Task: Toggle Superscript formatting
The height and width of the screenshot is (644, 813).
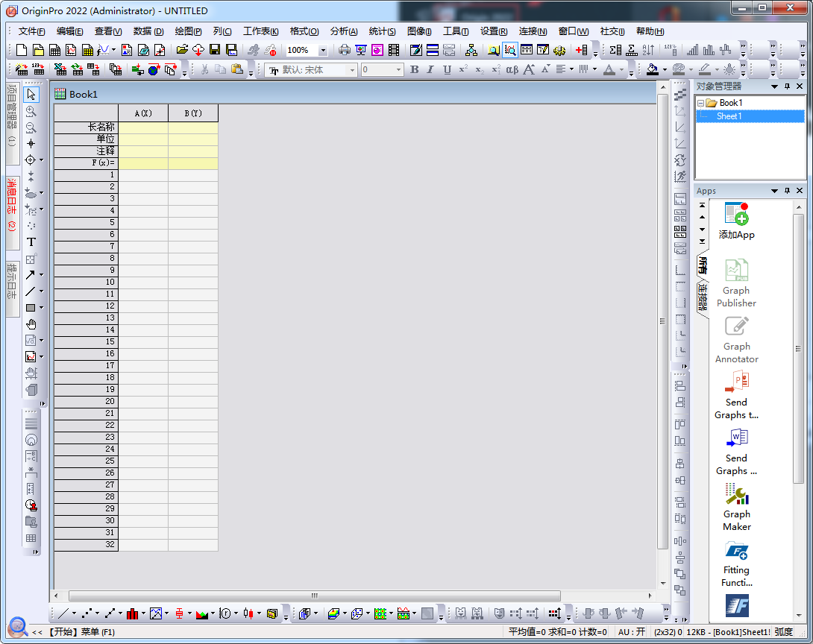Action: coord(463,69)
